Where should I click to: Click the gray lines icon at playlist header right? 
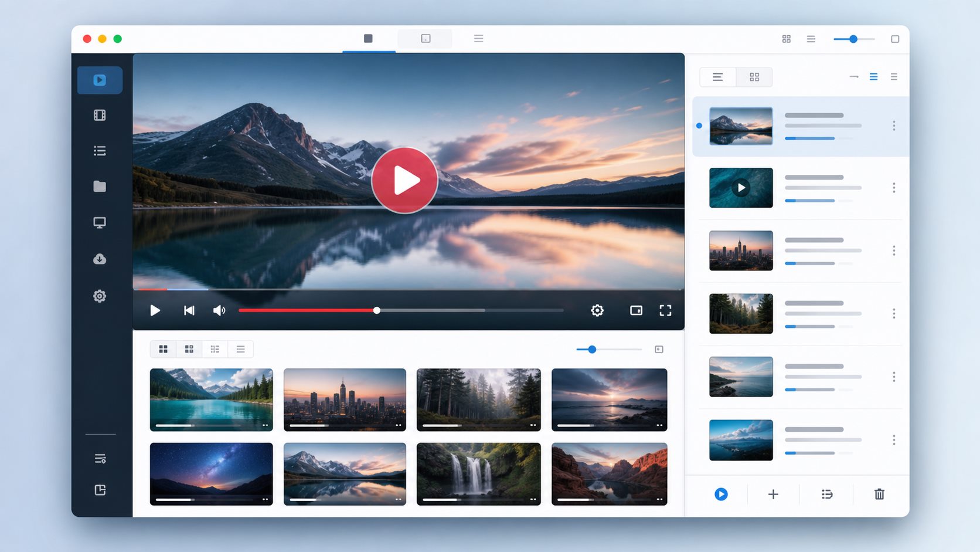click(x=894, y=77)
